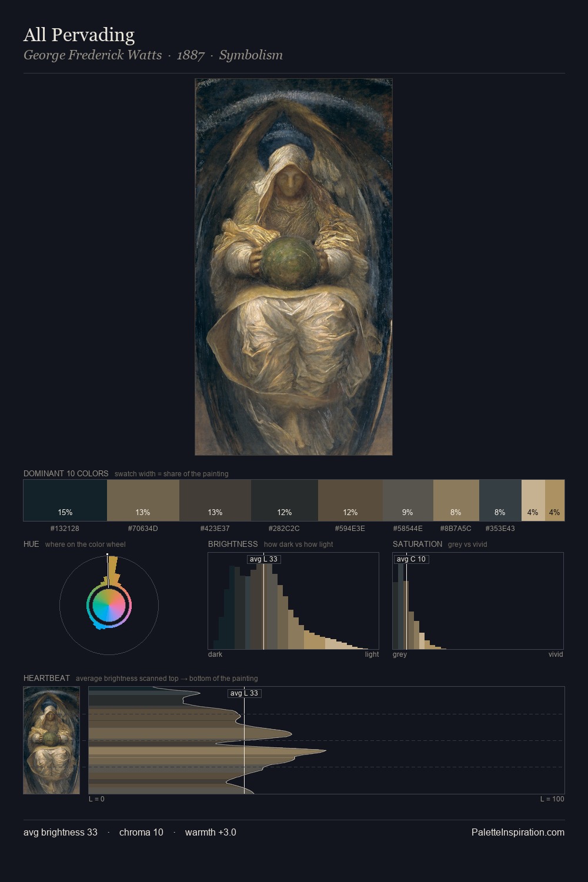The width and height of the screenshot is (588, 882).
Task: Click the '#594E3E' hex code label
Action: 350,529
